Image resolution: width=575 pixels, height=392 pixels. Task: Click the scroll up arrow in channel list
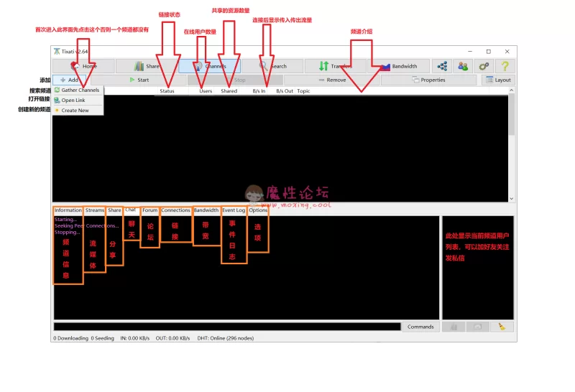[x=511, y=90]
